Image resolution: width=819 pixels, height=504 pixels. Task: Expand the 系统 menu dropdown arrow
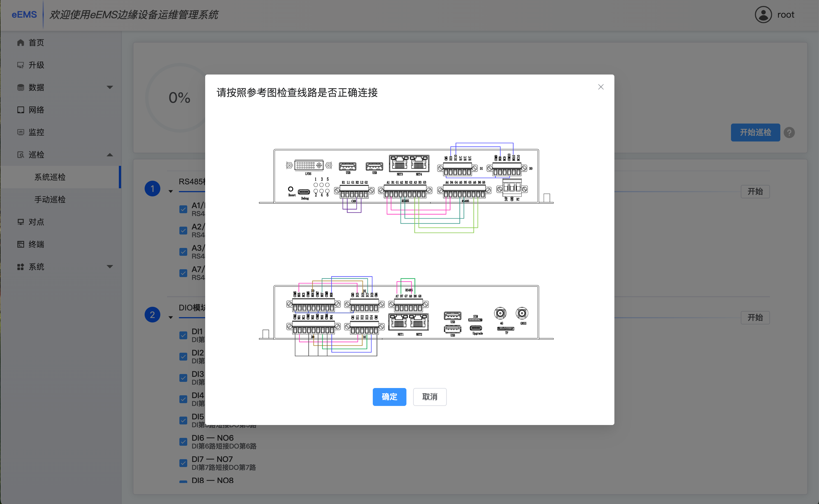(110, 267)
